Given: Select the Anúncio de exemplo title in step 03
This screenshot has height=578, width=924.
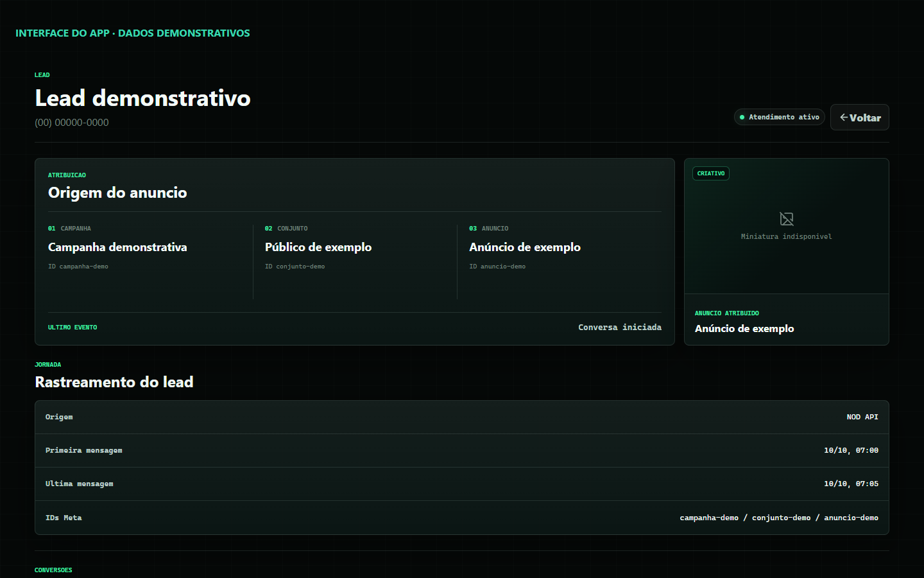Looking at the screenshot, I should tap(525, 247).
